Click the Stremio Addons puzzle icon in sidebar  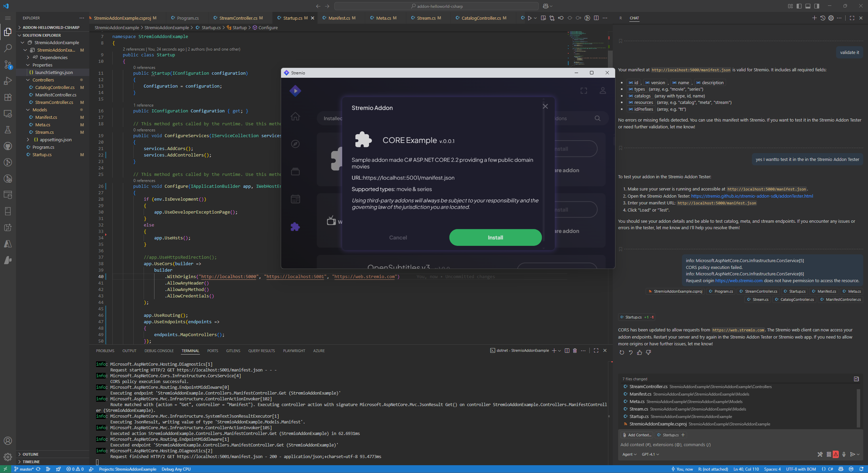[295, 226]
